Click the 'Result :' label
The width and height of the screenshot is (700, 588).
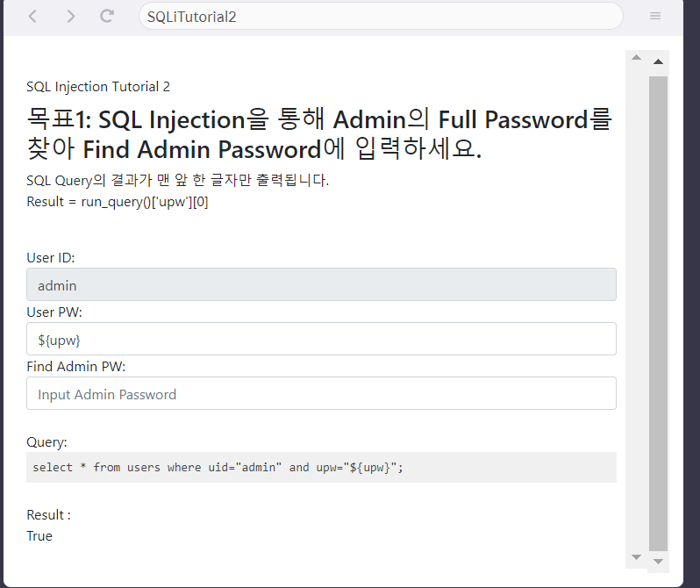click(x=48, y=515)
